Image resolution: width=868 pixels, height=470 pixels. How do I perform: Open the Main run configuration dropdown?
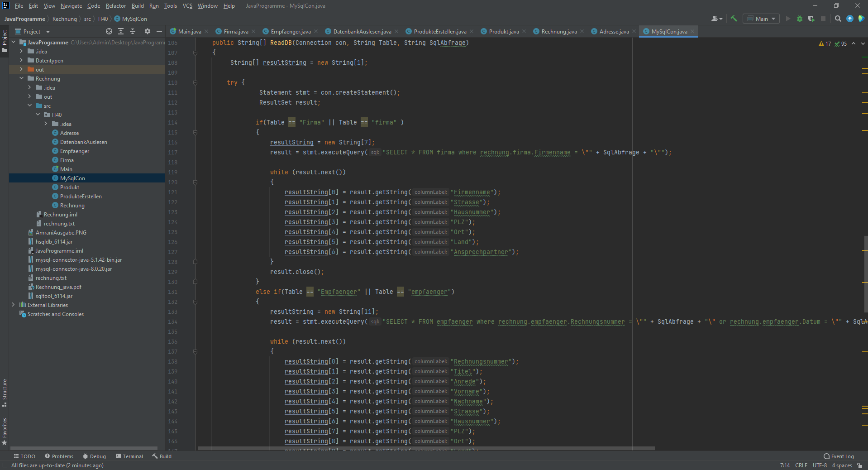762,19
